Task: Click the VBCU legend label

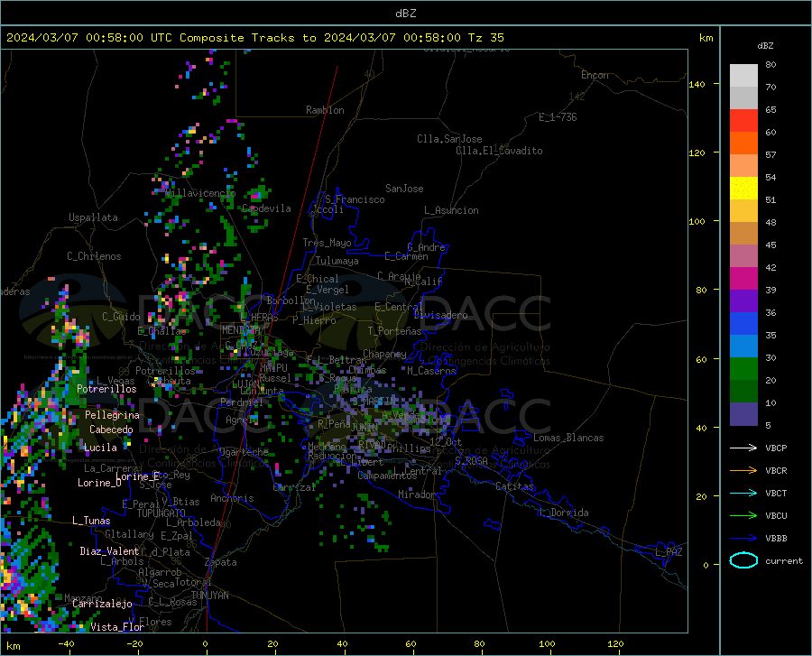Action: pos(776,516)
